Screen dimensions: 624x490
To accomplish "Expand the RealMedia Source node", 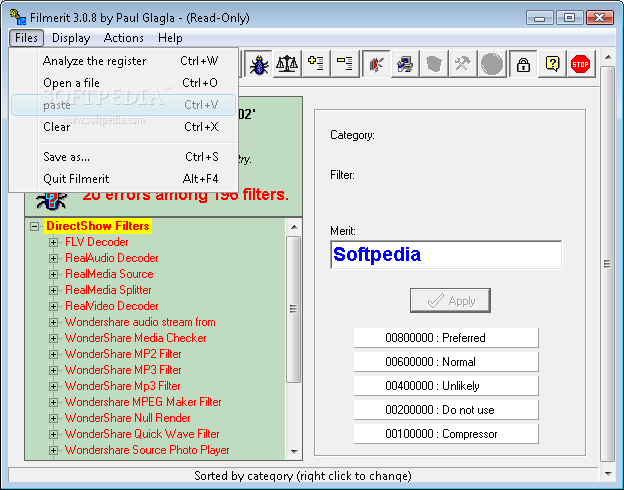I will pyautogui.click(x=53, y=274).
